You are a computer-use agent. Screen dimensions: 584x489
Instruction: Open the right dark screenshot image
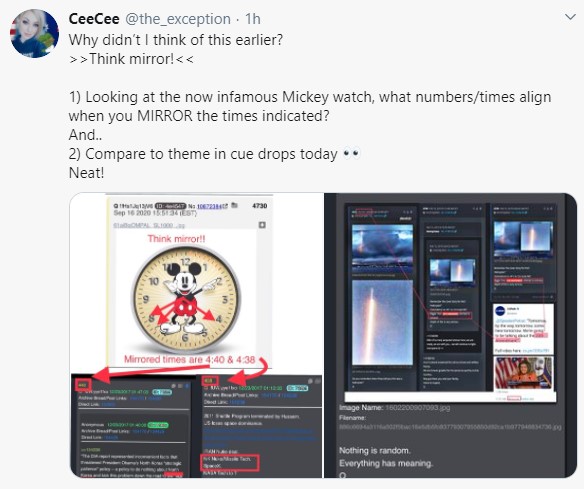coord(451,335)
